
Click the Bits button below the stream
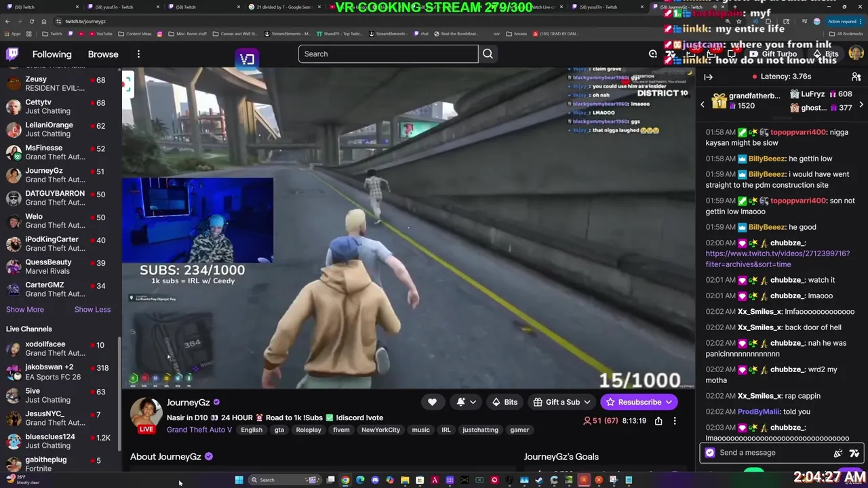[x=505, y=402]
